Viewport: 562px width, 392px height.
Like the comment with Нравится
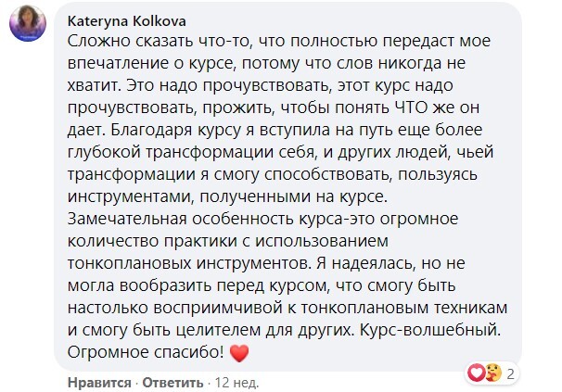[99, 383]
